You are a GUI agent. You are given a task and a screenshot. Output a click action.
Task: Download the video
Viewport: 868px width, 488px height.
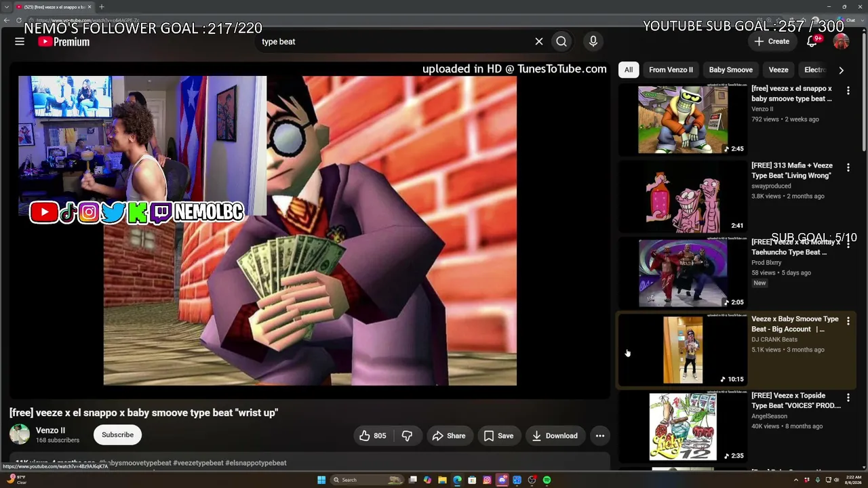(555, 436)
